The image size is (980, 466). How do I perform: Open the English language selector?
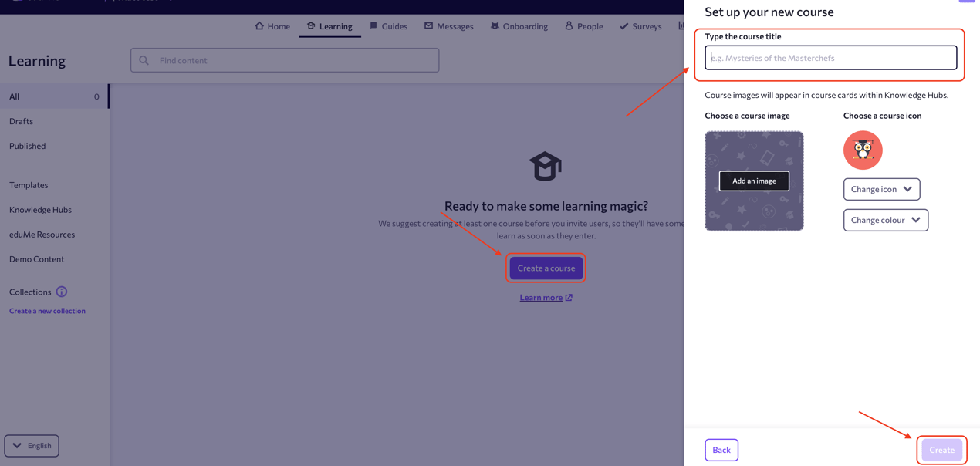click(32, 446)
